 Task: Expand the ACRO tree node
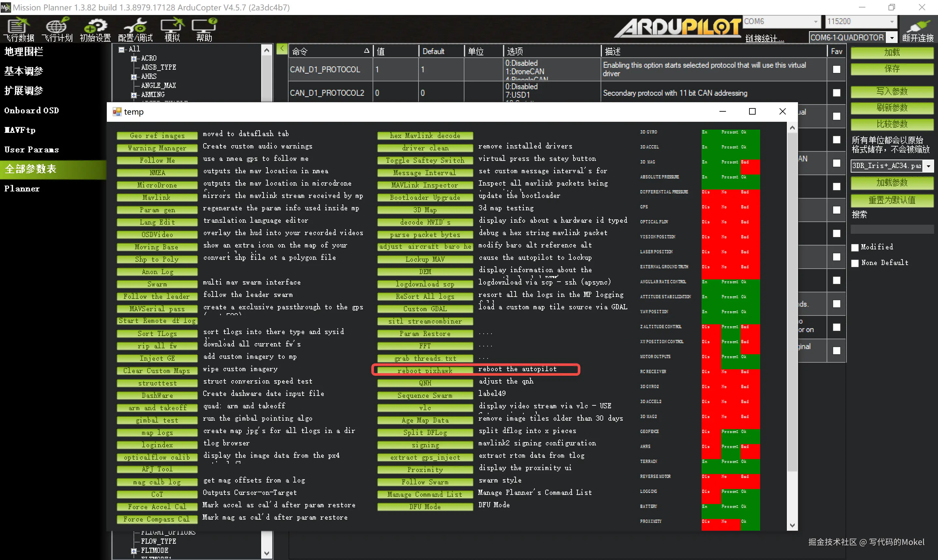coord(134,59)
